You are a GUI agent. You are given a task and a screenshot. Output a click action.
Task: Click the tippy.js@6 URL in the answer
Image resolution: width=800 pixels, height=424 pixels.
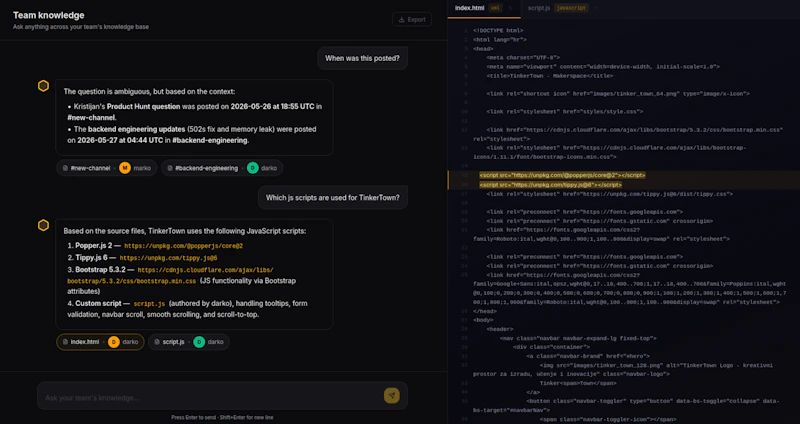(168, 259)
